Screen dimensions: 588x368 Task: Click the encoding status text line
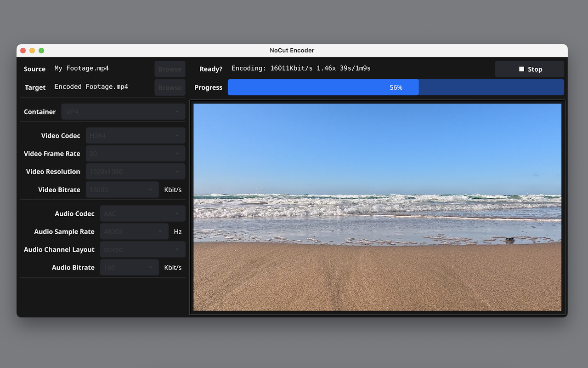[301, 69]
